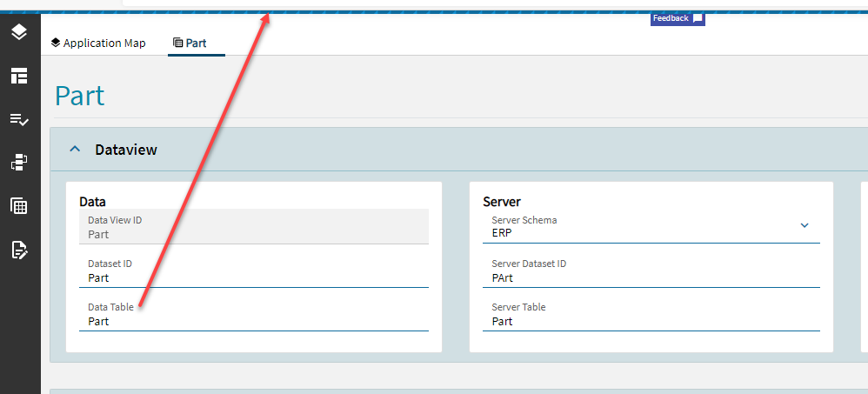
Task: Click the Server Dataset ID field
Action: point(651,271)
